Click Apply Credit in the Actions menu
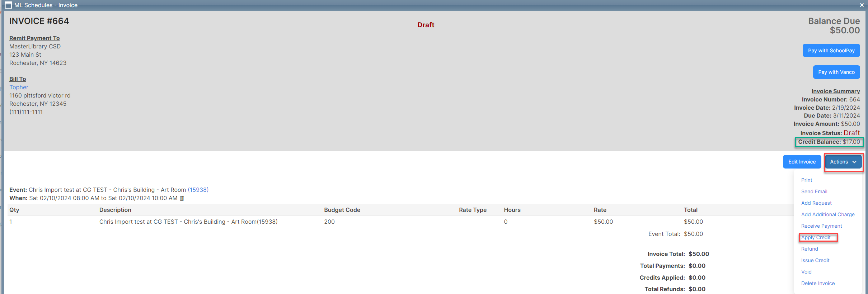Image resolution: width=868 pixels, height=294 pixels. coord(816,237)
